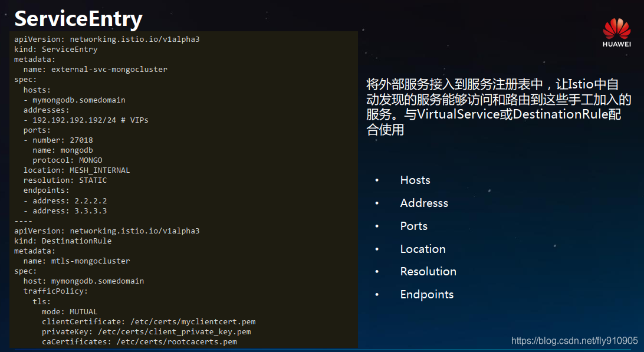
Task: Click the Ports bullet point marker
Action: point(376,226)
